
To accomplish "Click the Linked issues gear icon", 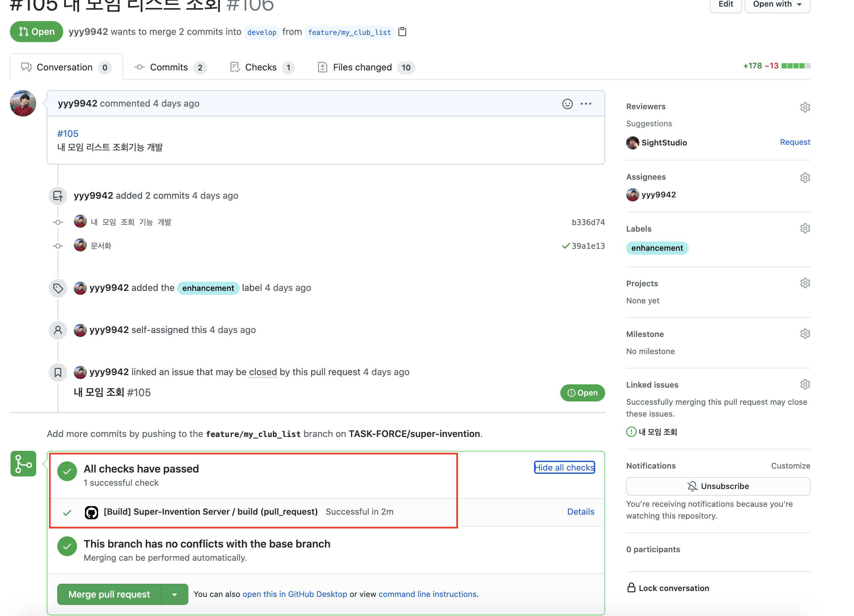I will click(x=805, y=385).
